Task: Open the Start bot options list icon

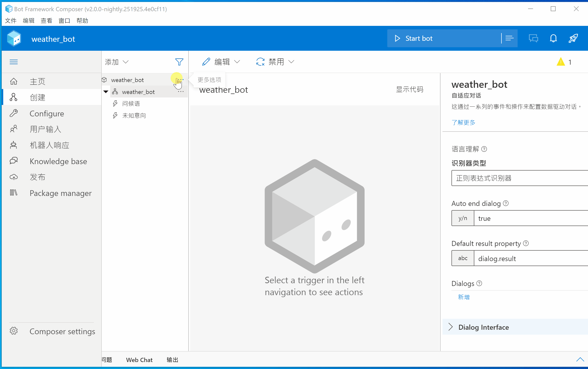Action: click(509, 38)
